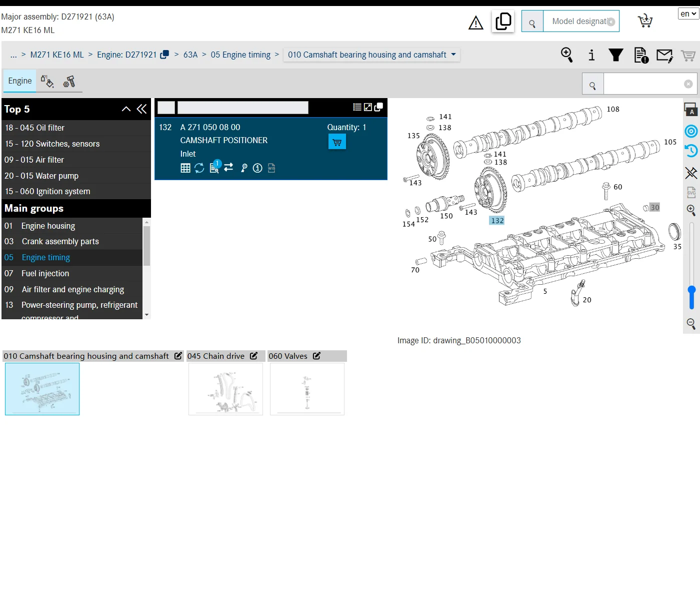The image size is (700, 610).
Task: Open the document search icon with badge 1
Action: coord(214,167)
